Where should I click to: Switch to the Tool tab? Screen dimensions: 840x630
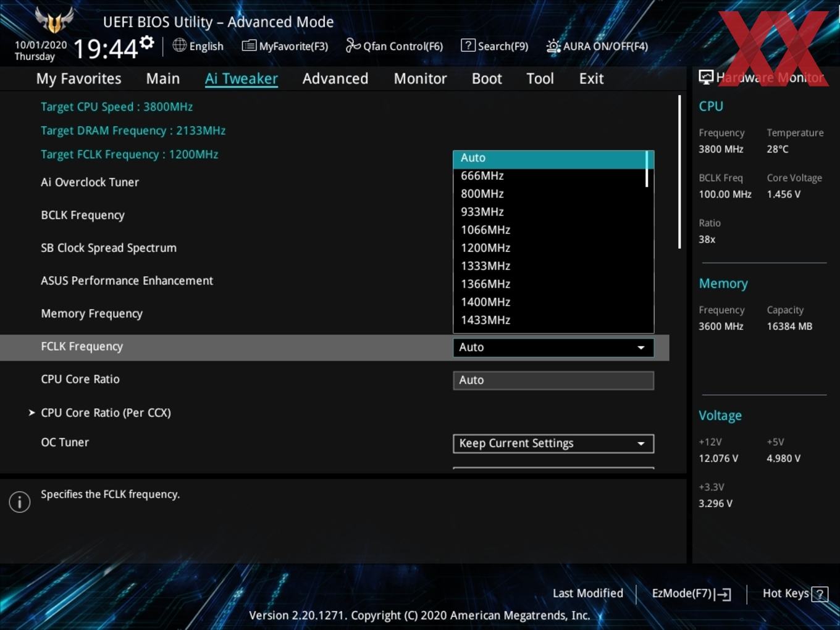tap(540, 78)
